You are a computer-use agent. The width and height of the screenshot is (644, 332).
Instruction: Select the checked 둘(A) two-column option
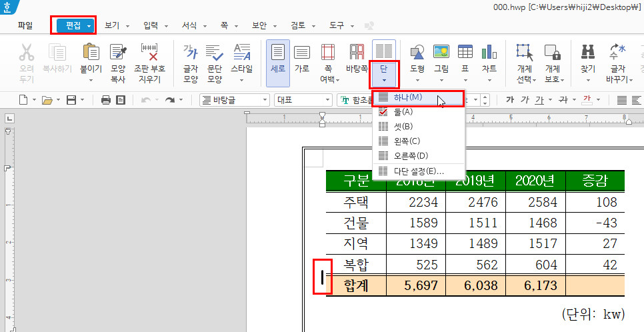tap(418, 111)
